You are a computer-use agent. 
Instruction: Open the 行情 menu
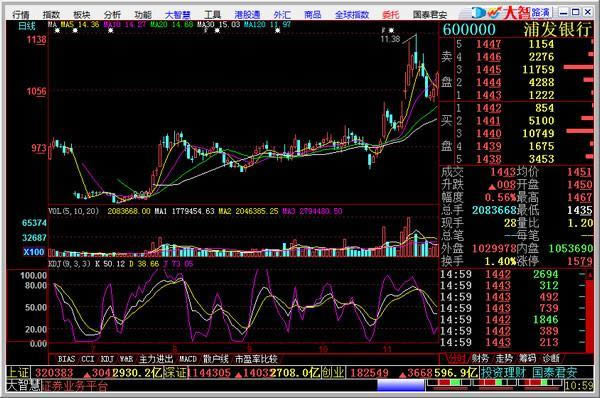pos(21,15)
